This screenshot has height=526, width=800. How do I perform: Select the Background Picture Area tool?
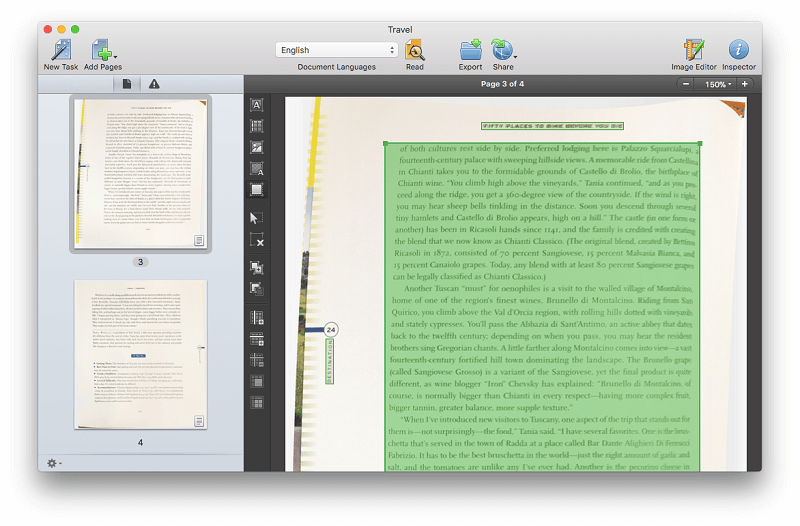[257, 168]
